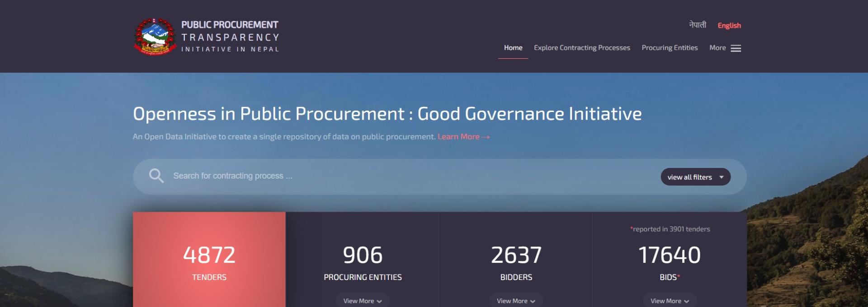This screenshot has width=868, height=307.
Task: Open the More menu
Action: tap(717, 48)
